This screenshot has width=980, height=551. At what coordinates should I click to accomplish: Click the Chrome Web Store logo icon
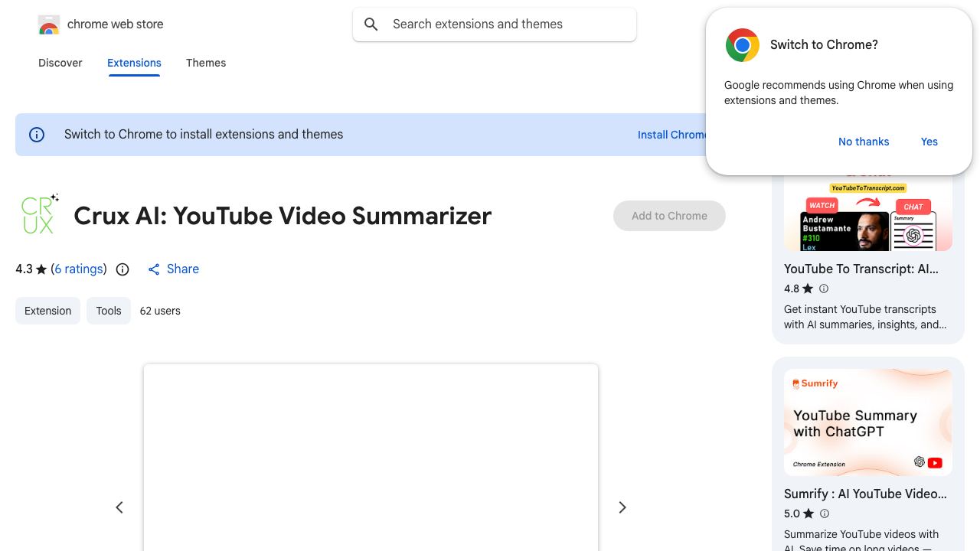click(x=49, y=25)
